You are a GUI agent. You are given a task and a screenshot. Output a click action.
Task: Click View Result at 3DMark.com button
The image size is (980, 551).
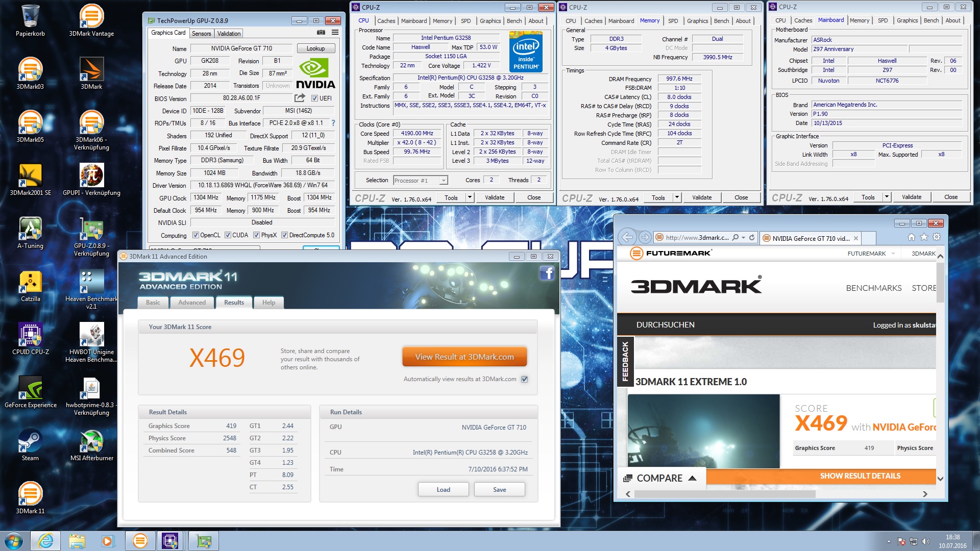tap(464, 357)
